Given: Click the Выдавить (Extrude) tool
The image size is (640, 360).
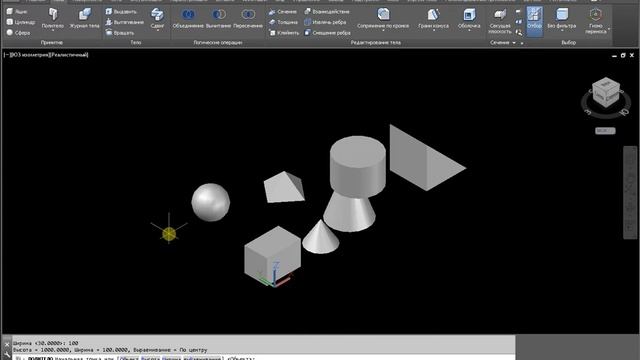Looking at the screenshot, I should pos(121,12).
